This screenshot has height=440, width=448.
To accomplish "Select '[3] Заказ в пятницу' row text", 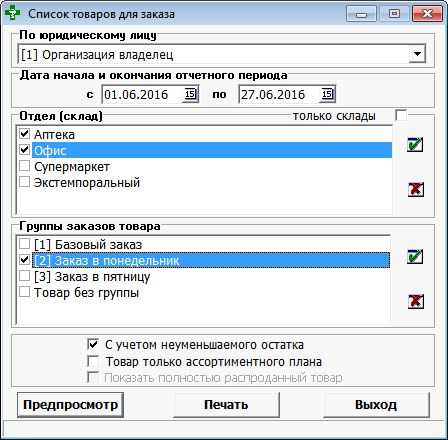I will coord(92,277).
